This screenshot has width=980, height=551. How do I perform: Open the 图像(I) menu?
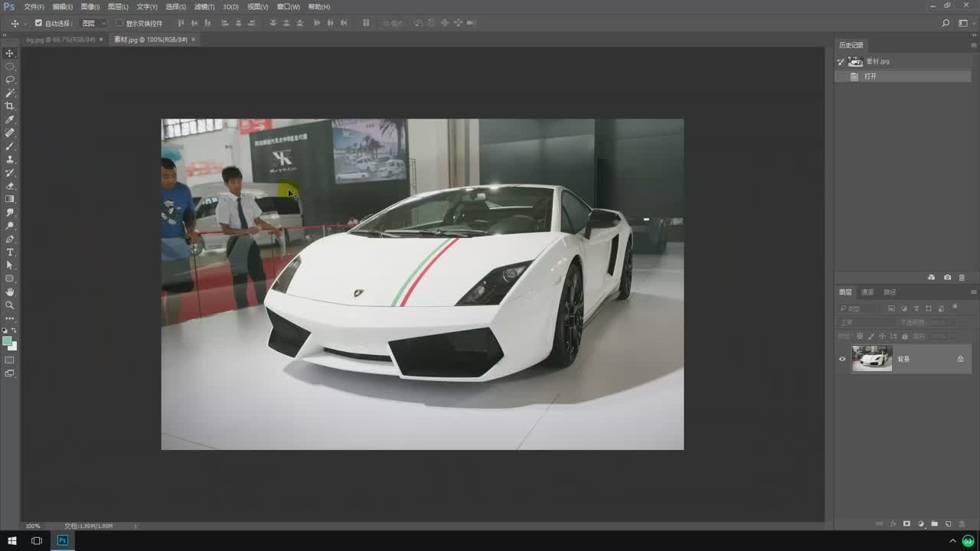click(x=90, y=7)
